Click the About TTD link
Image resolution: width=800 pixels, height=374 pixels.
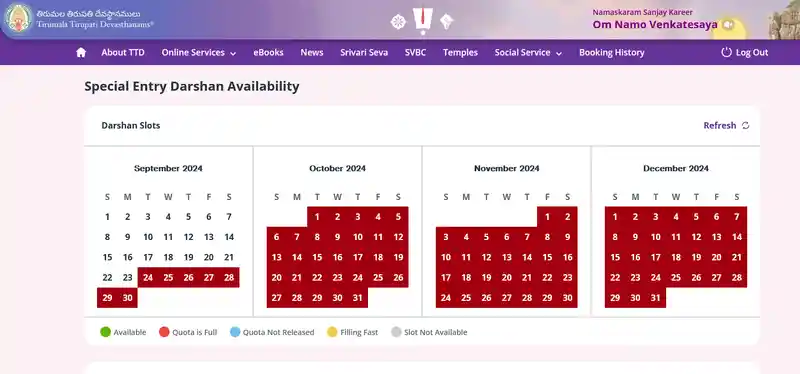(123, 53)
